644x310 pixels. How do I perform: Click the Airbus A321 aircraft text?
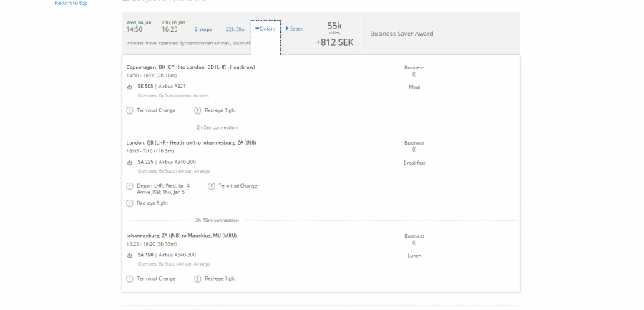(172, 87)
